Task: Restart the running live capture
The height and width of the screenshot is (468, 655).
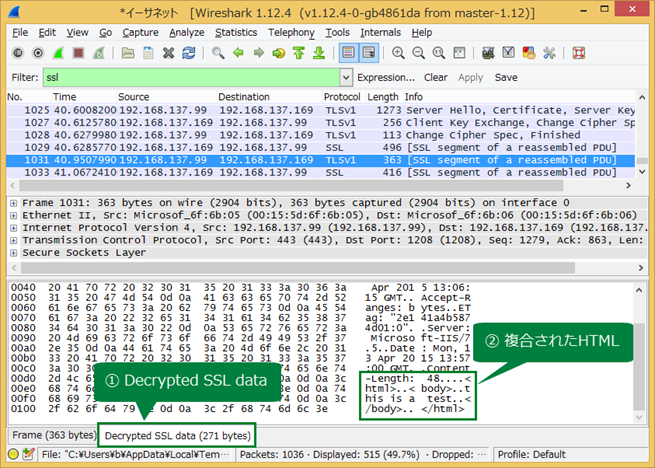Action: coord(99,53)
